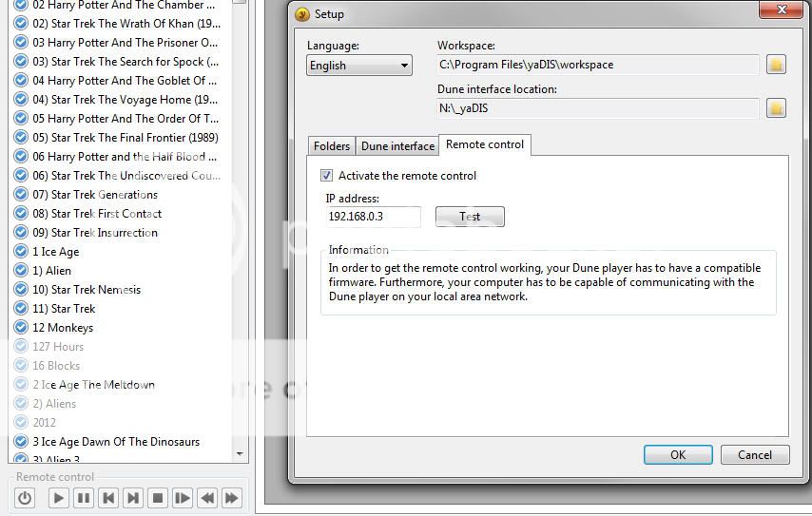
Task: Select '08) Star Trek First Contact'
Action: tap(97, 214)
